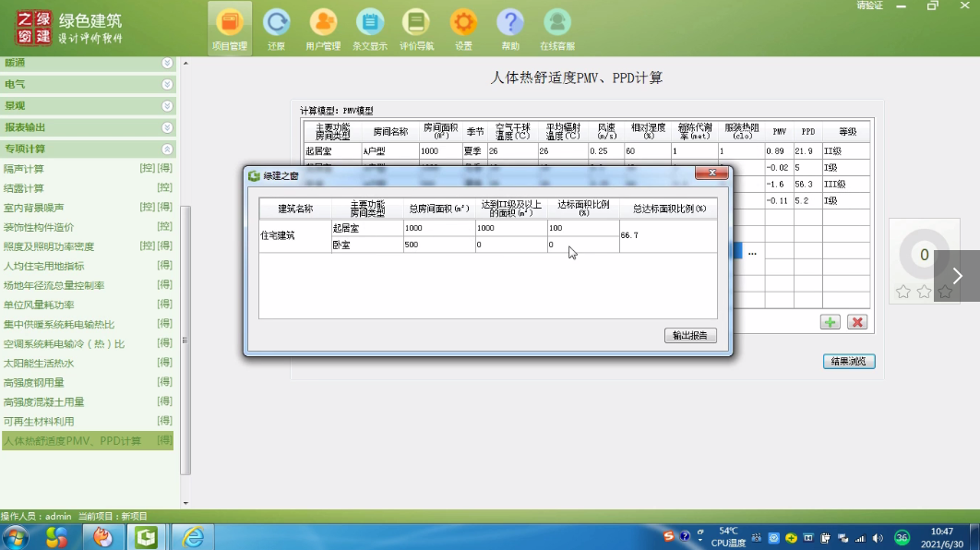Open 在线客服 online support
This screenshot has width=980, height=550.
pyautogui.click(x=556, y=29)
